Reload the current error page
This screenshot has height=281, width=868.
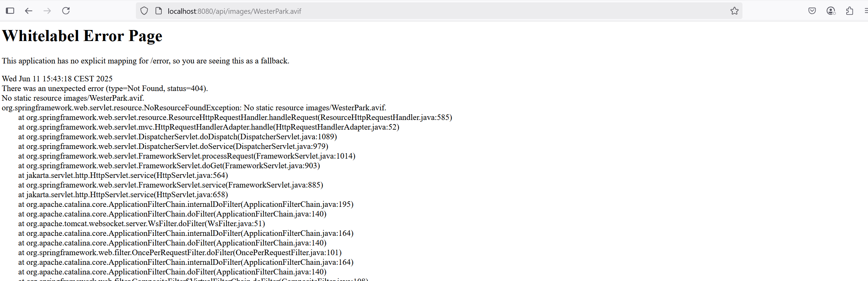[x=66, y=11]
